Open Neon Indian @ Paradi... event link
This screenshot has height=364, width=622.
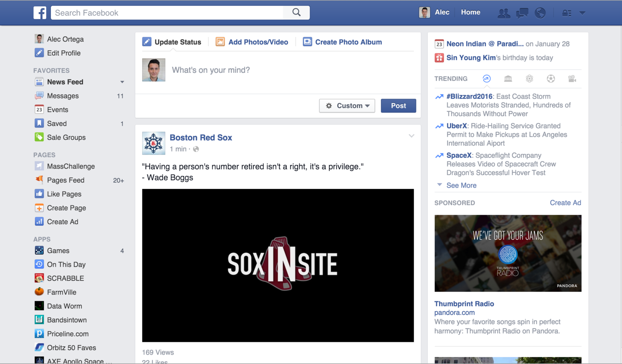tap(485, 44)
